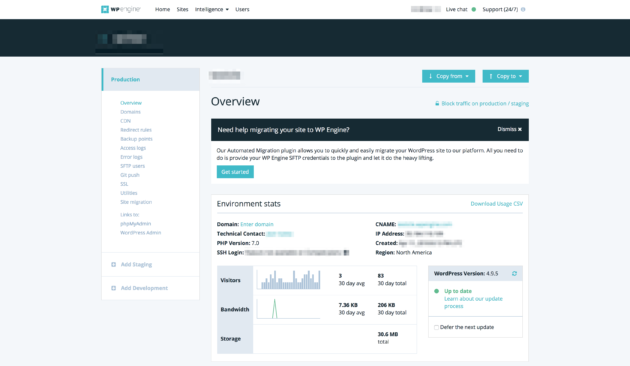Click the blurred Technical Contact link
630x366 pixels.
pos(280,234)
